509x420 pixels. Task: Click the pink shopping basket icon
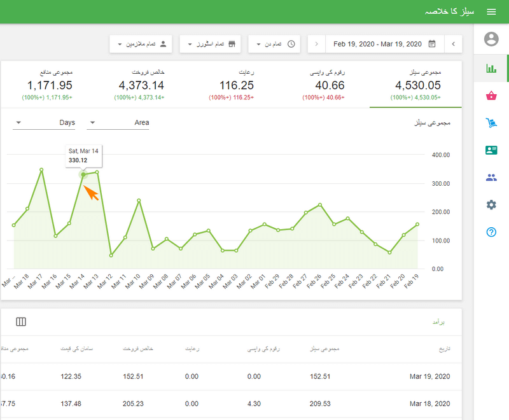point(491,95)
